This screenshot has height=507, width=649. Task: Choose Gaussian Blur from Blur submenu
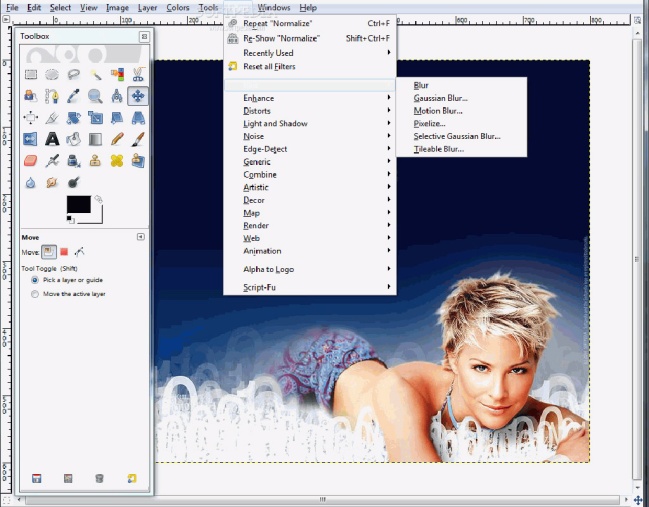[x=440, y=98]
